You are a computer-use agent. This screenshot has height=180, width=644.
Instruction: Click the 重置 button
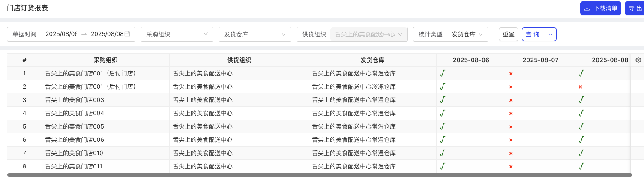(x=509, y=34)
